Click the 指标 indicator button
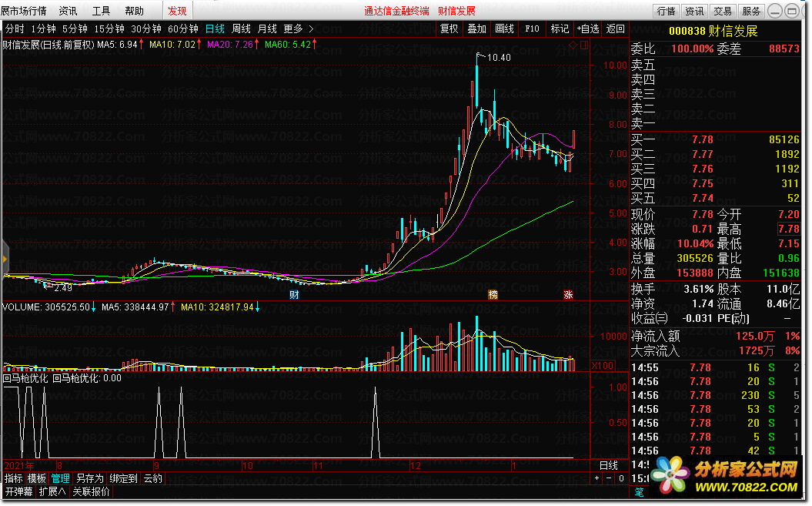This screenshot has height=506, width=812. (14, 478)
